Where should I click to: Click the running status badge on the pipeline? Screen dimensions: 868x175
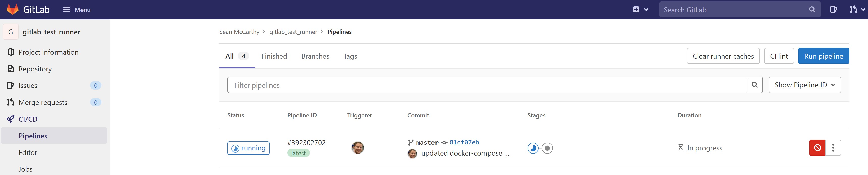(x=248, y=148)
